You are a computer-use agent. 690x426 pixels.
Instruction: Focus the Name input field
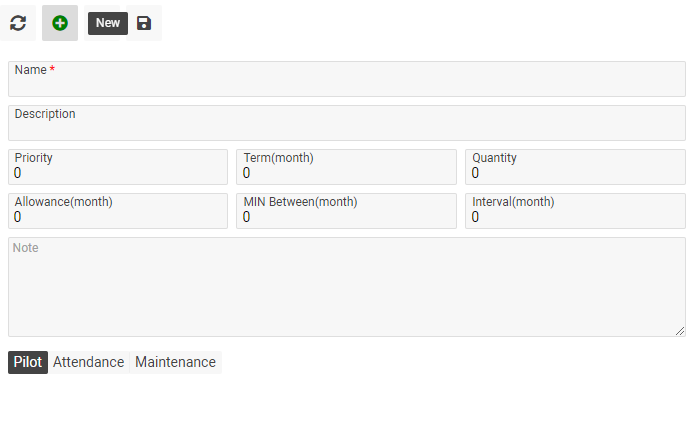346,84
